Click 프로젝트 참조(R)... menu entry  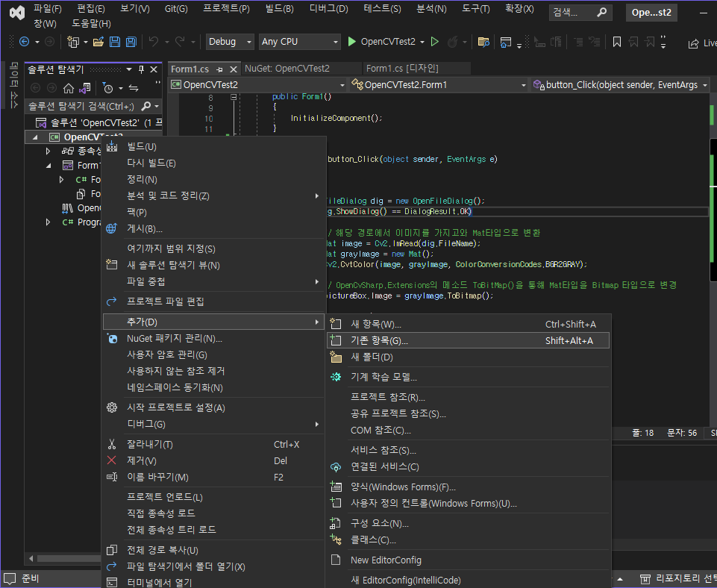469,397
